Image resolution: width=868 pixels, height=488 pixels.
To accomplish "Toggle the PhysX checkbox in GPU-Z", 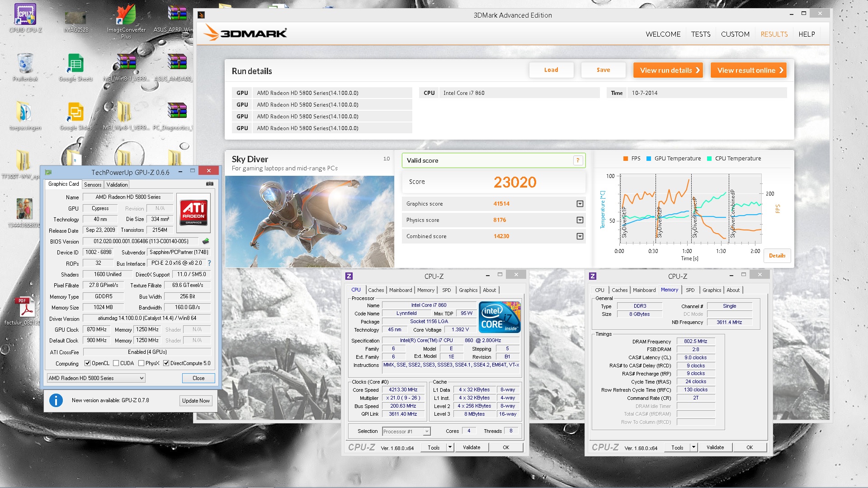I will tap(142, 363).
